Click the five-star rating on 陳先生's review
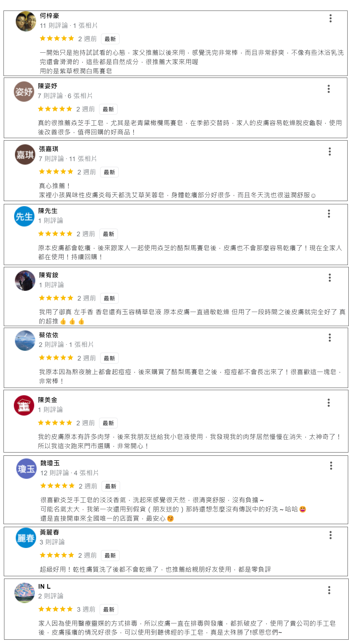The width and height of the screenshot is (353, 644). (x=55, y=234)
